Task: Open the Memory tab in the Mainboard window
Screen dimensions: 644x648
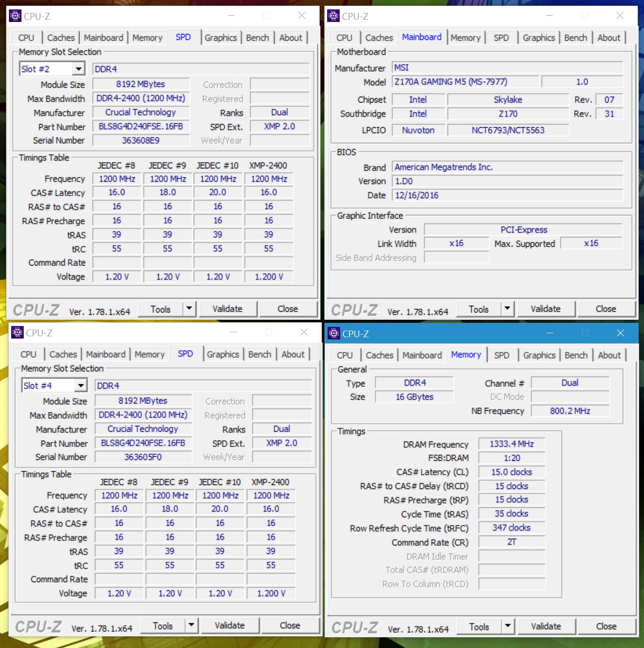Action: (465, 38)
